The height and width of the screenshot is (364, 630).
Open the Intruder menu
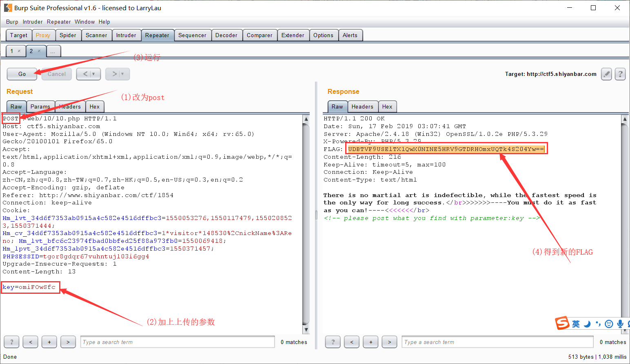[x=33, y=22]
